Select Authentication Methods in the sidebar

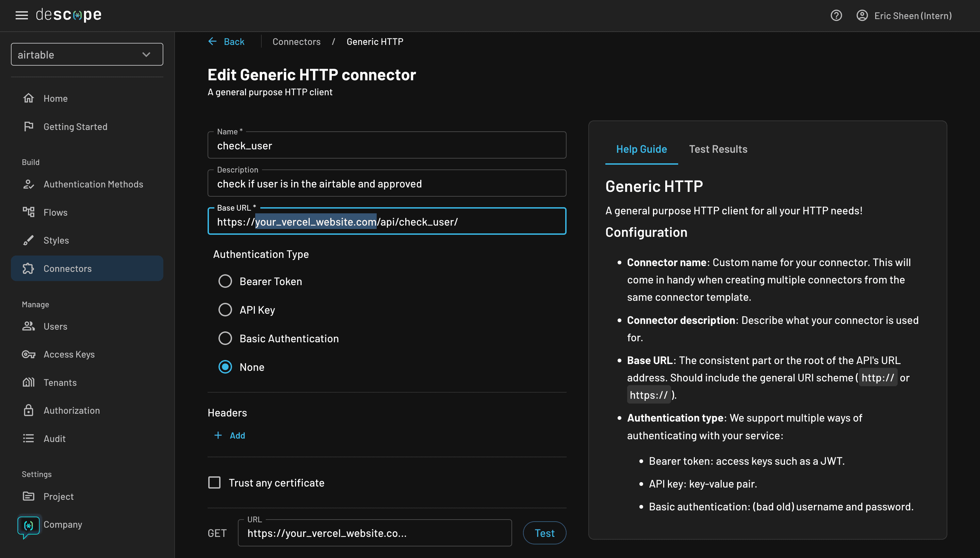(94, 184)
